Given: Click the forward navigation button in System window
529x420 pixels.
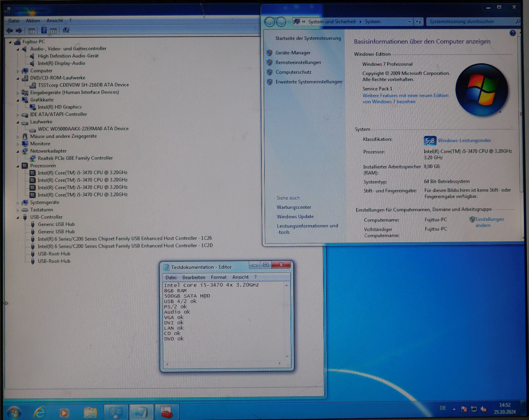Looking at the screenshot, I should (x=281, y=22).
